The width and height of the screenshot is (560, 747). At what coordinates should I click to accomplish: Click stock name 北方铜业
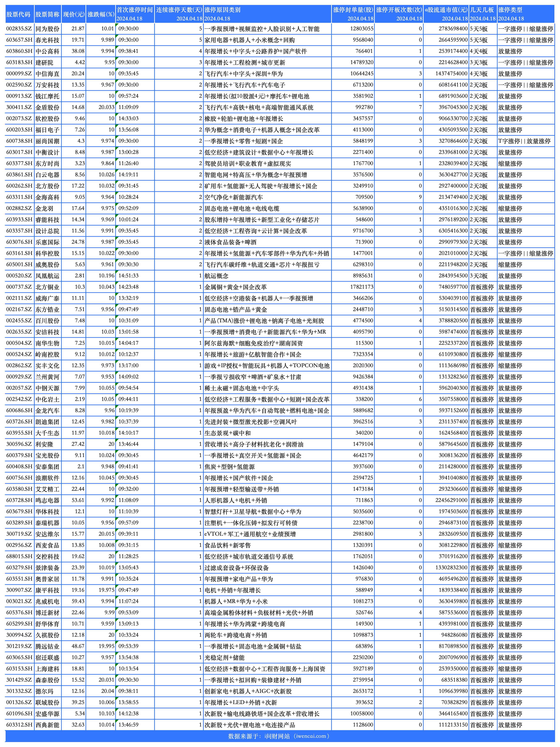48,287
